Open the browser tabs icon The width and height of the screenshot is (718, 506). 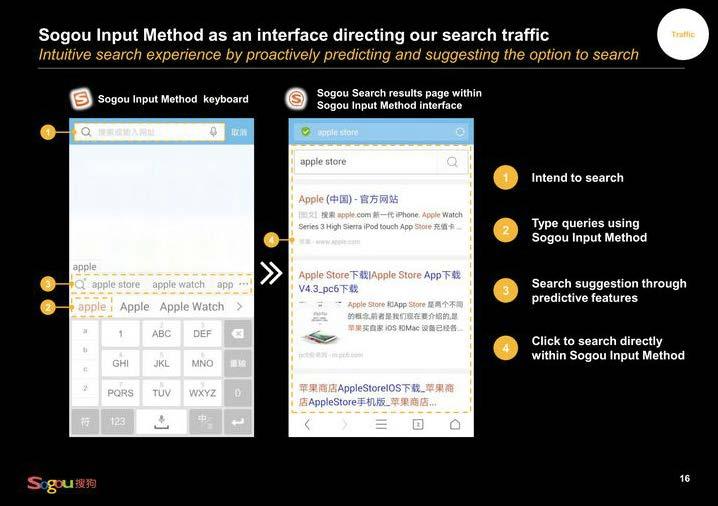tap(418, 424)
